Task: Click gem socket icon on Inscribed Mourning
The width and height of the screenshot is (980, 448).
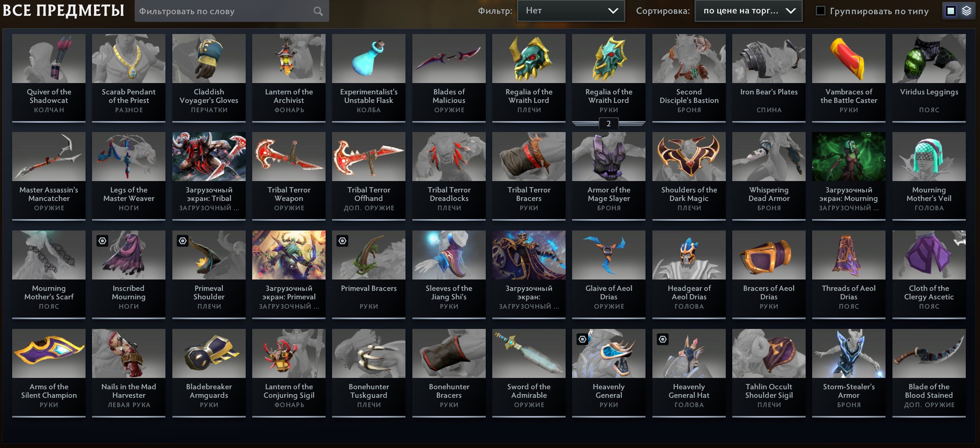Action: 103,241
